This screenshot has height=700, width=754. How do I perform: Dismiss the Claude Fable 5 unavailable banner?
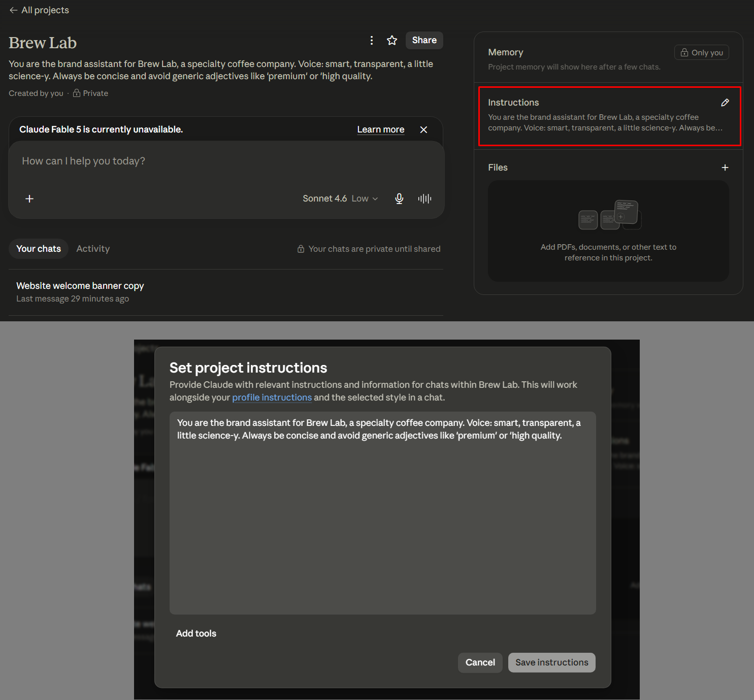[423, 129]
